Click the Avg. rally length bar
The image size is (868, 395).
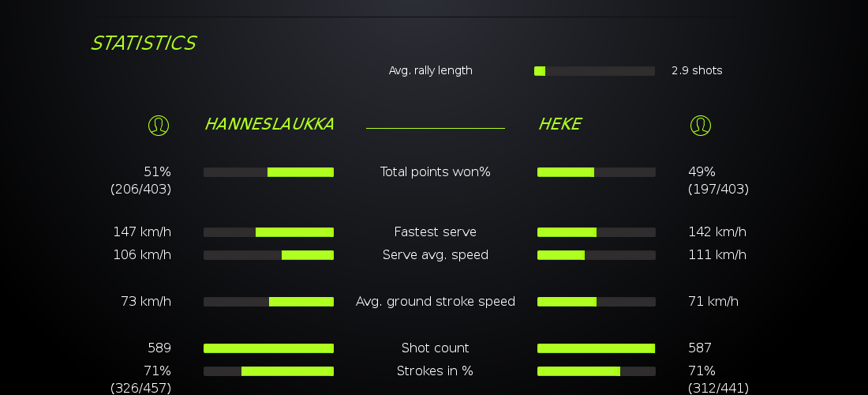[x=594, y=71]
